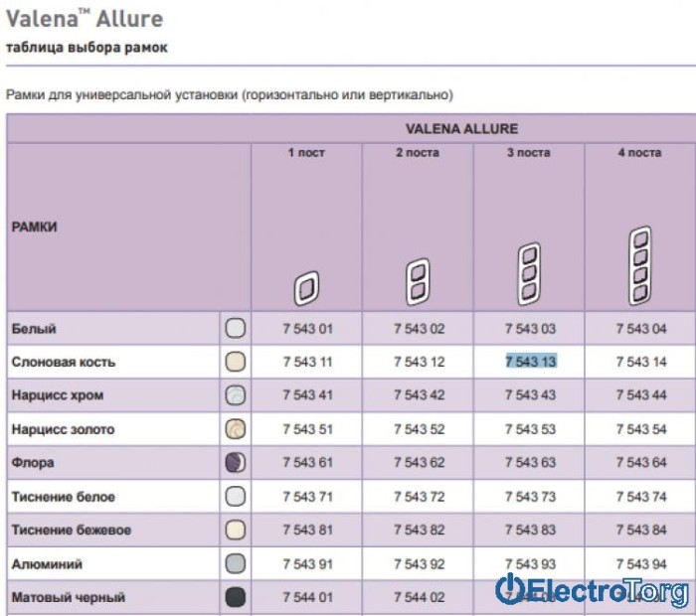This screenshot has width=696, height=616.
Task: Click code 7 543 41
Action: point(307,394)
